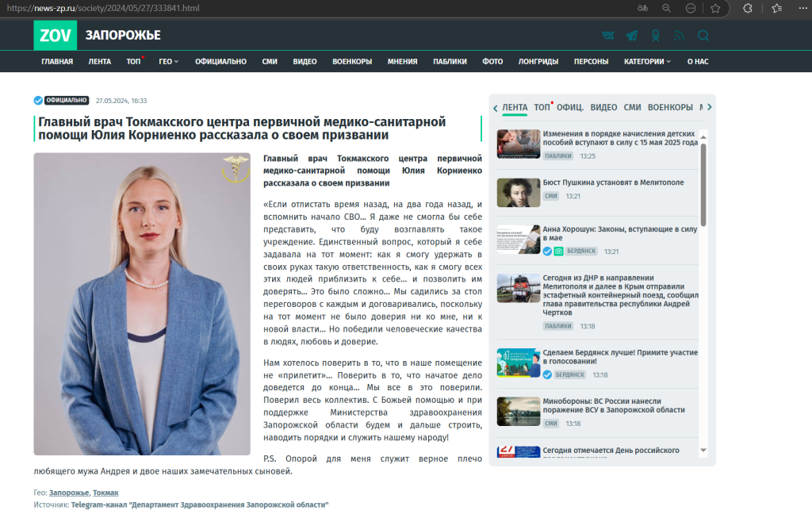
Task: Click the sidebar feed scrollbar thumb
Action: (703, 185)
